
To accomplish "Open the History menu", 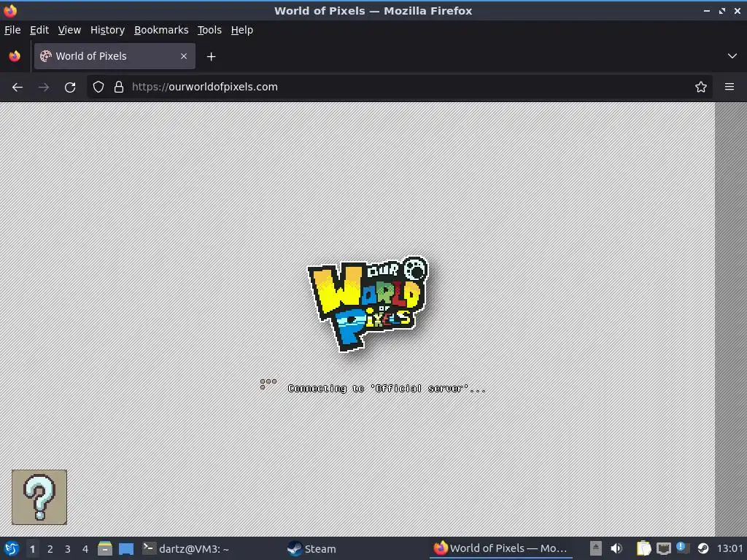I will (108, 30).
